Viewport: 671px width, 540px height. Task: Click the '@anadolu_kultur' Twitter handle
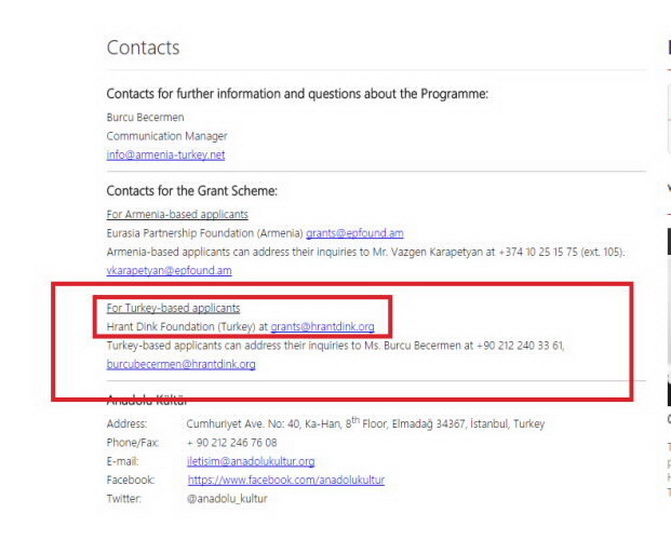coord(227,499)
